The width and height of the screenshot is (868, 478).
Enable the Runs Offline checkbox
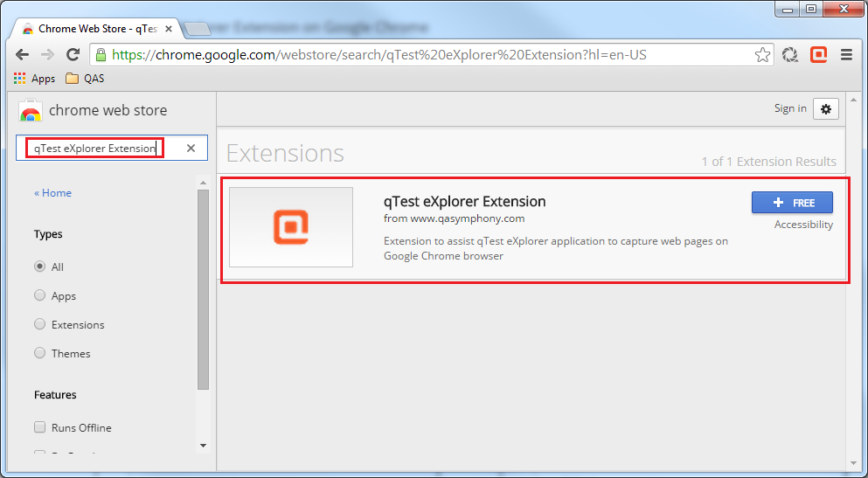click(x=39, y=427)
